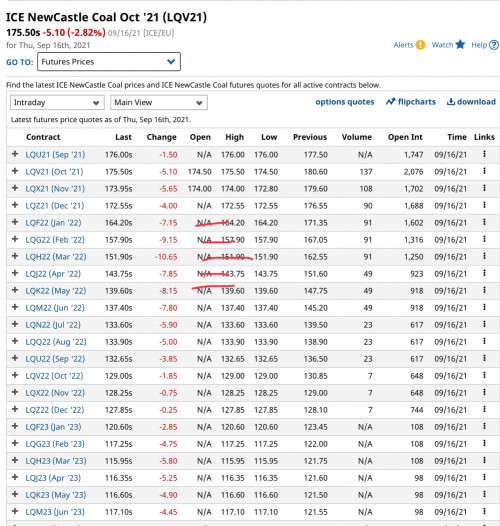
Task: Open links menu for LQH23 row
Action: point(484,460)
